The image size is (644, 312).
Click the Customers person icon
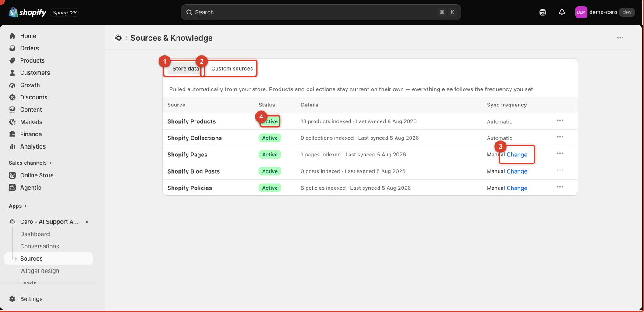click(x=12, y=73)
